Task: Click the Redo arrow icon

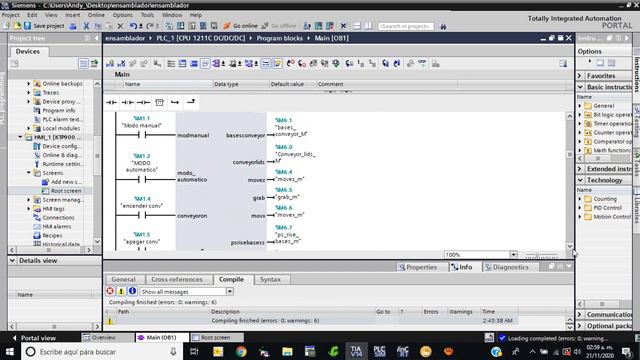Action: coord(150,26)
